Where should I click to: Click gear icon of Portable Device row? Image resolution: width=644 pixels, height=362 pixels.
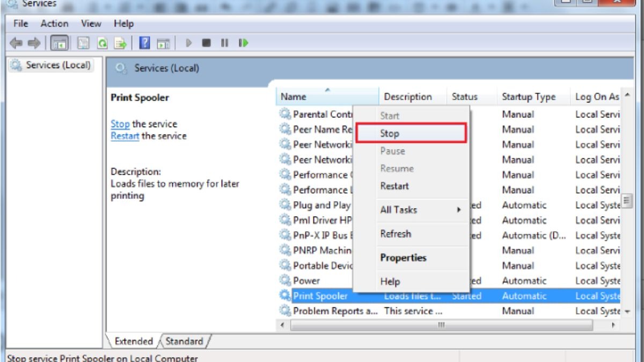tap(285, 265)
